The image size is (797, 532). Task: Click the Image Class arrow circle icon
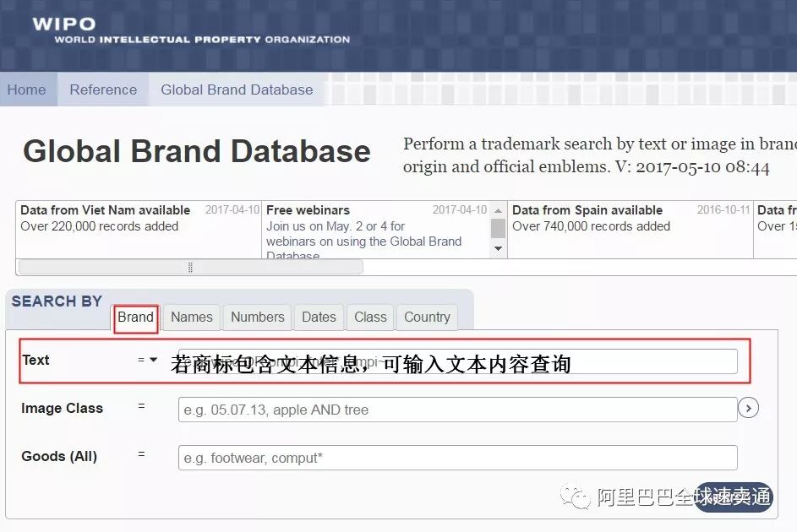(x=748, y=408)
